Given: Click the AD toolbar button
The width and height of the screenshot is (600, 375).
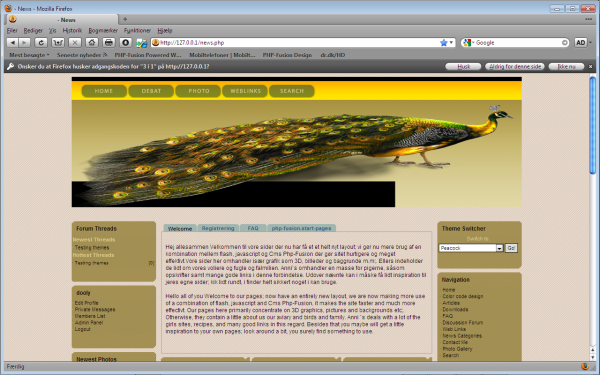Looking at the screenshot, I should point(580,42).
